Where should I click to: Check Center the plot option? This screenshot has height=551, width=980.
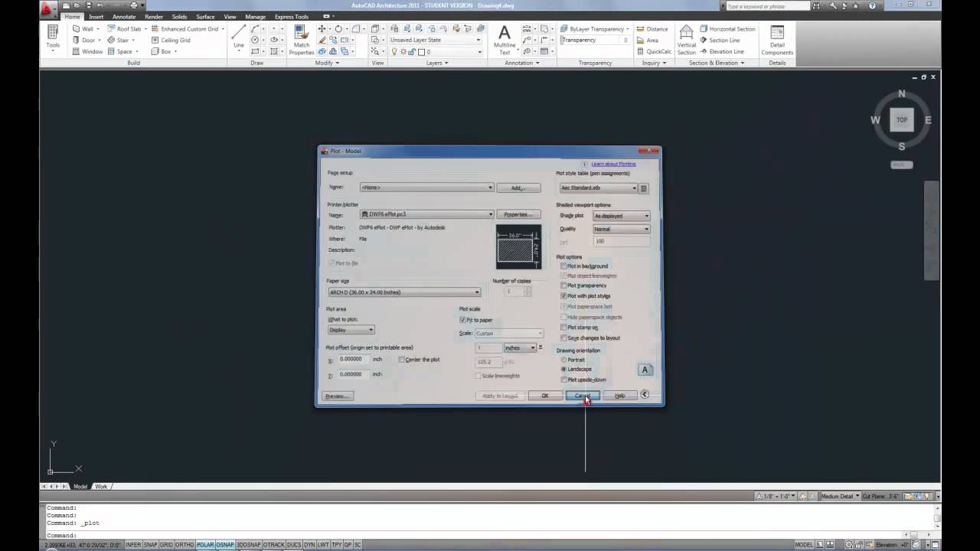click(x=401, y=360)
